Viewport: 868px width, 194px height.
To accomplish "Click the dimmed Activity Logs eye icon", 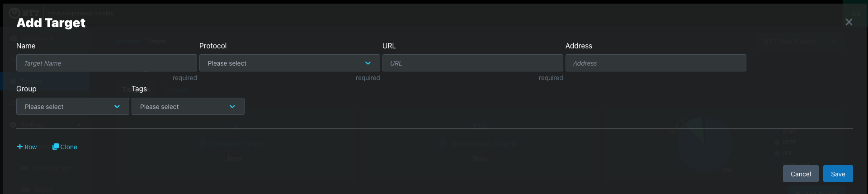I will pyautogui.click(x=24, y=168).
